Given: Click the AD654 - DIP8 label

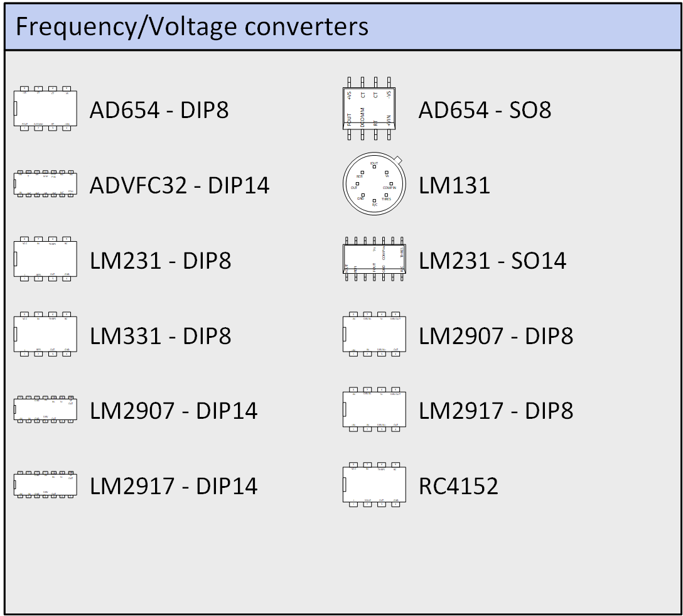Looking at the screenshot, I should 159,111.
